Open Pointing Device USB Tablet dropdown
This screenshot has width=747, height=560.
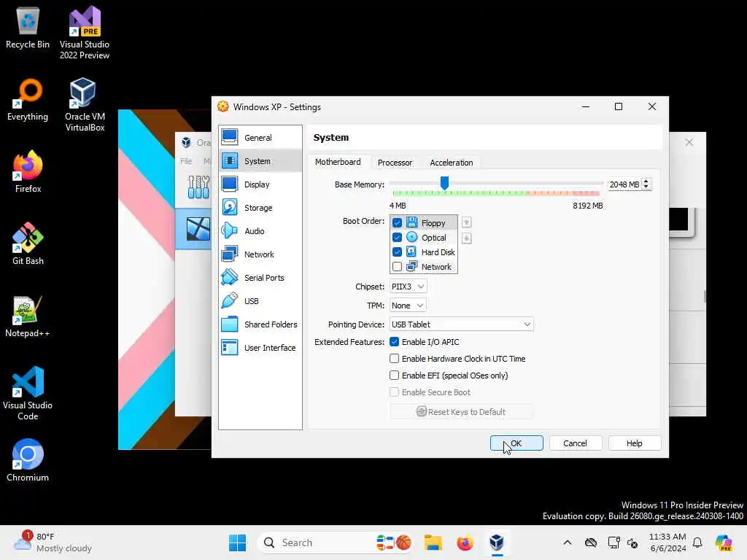(461, 324)
